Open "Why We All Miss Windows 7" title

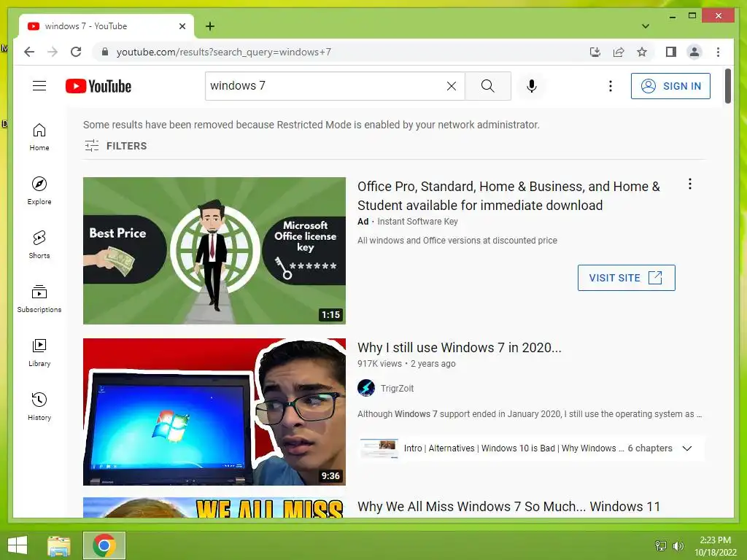[508, 507]
